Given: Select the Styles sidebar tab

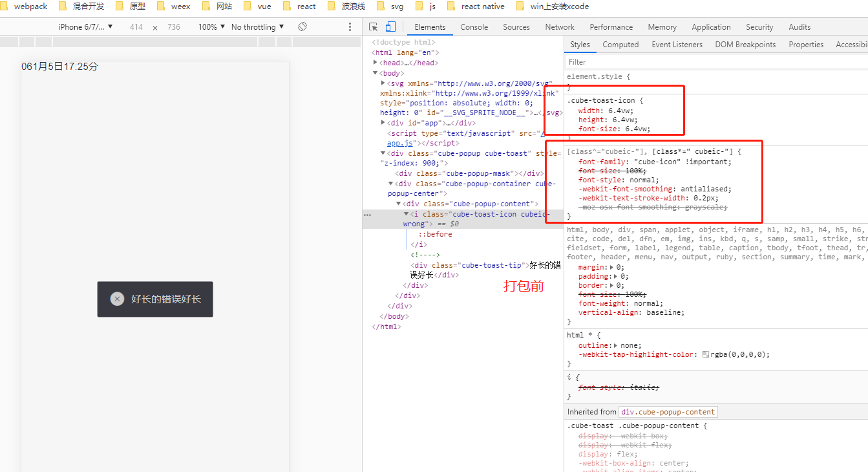Looking at the screenshot, I should 580,45.
